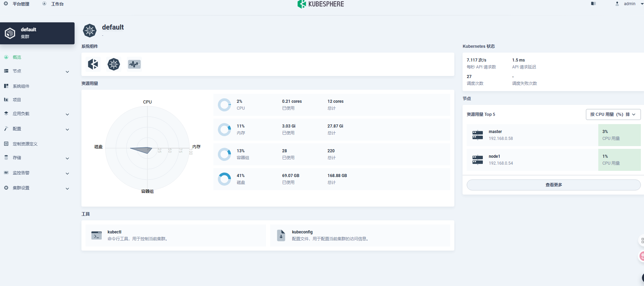This screenshot has width=644, height=286.
Task: Click the nodes icon next to 节点
Action: tap(6, 71)
